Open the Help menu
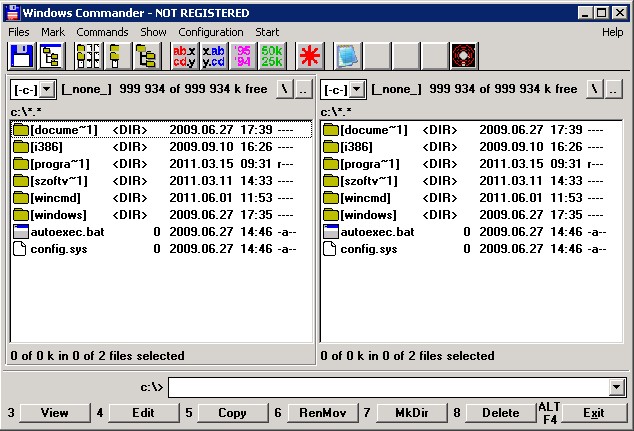This screenshot has width=634, height=431. 612,32
